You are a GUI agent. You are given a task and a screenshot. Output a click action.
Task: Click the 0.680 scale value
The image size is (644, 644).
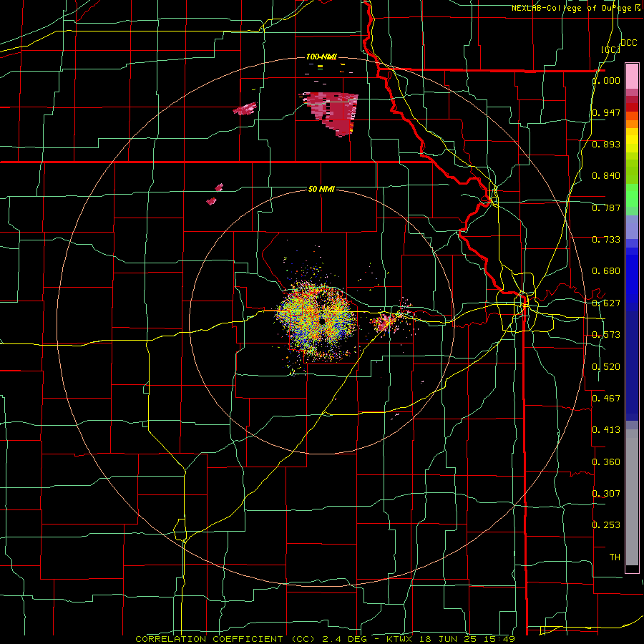click(606, 271)
